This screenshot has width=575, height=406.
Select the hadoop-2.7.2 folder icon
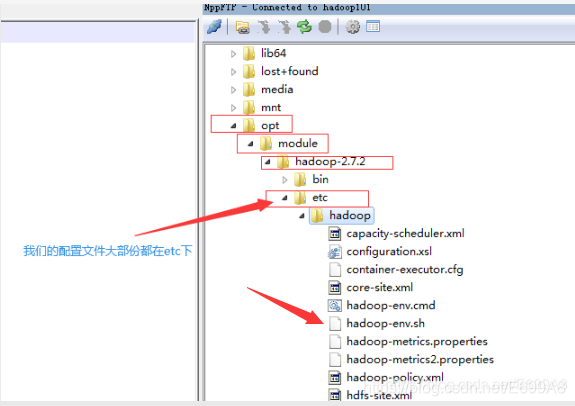pos(283,161)
